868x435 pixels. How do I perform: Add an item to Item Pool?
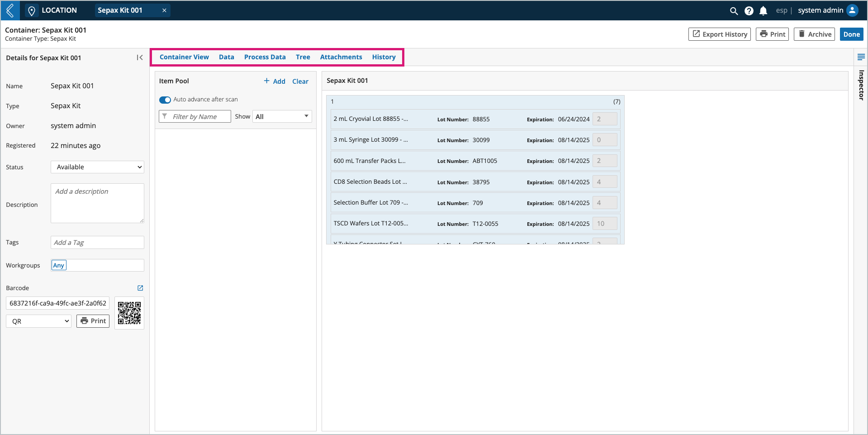[x=275, y=81]
